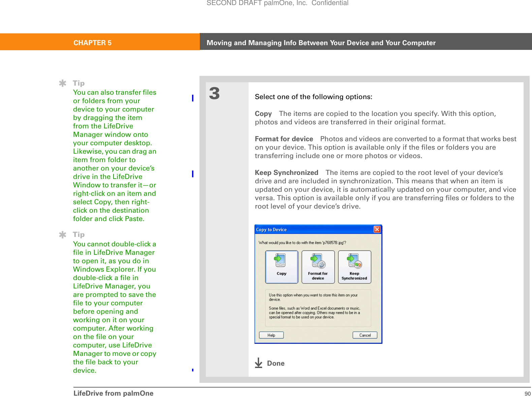The image size is (532, 397).
Task: Click the 'You can also transfer files' tip text
Action: 115,155
